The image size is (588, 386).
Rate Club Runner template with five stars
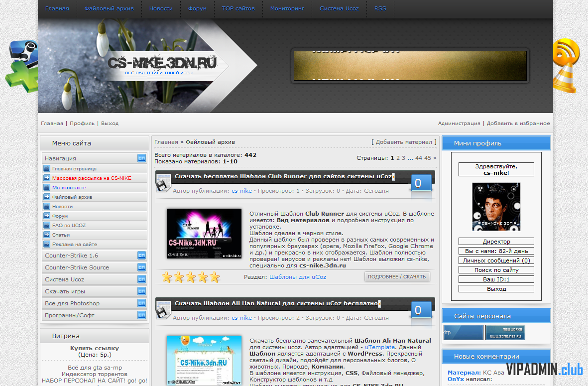tap(215, 277)
